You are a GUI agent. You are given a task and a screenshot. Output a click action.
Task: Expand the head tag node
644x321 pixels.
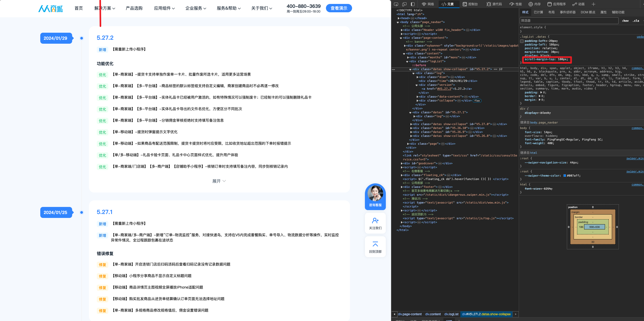[399, 18]
